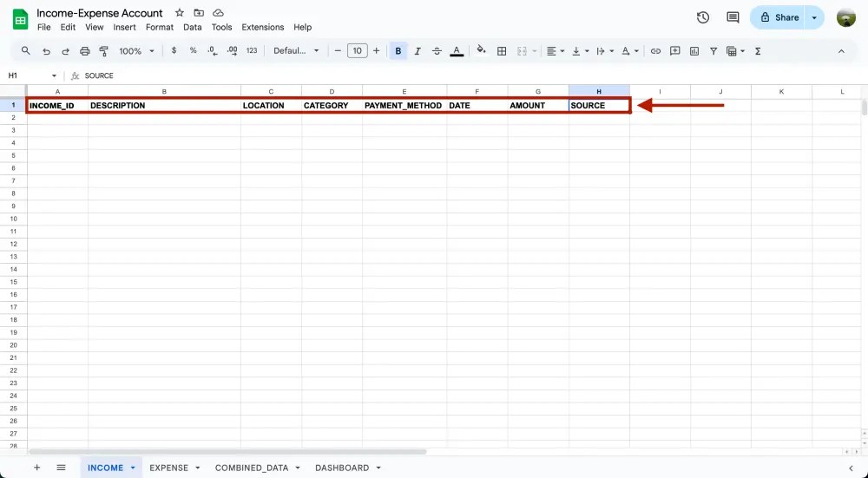Image resolution: width=868 pixels, height=478 pixels.
Task: Toggle italic formatting
Action: [418, 51]
